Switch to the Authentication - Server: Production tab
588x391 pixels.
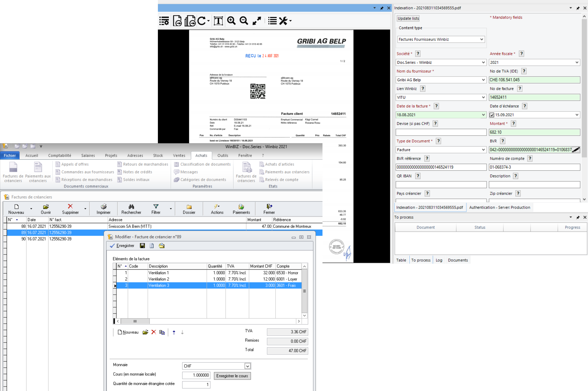500,207
